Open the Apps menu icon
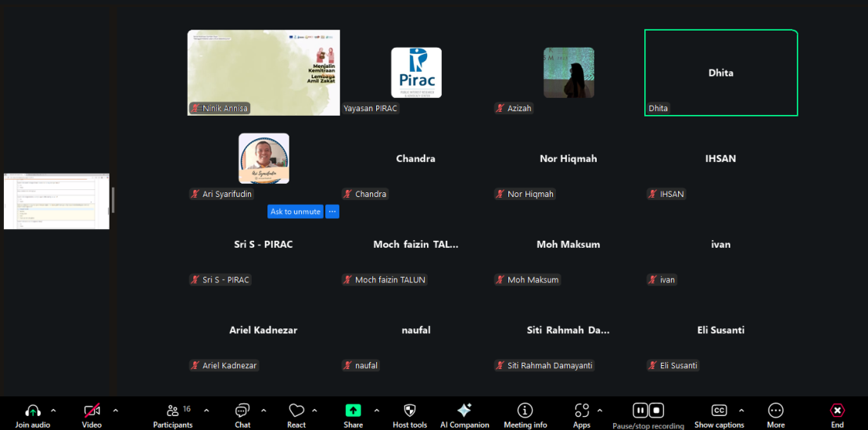Screen dimensions: 868x430 tap(581, 410)
